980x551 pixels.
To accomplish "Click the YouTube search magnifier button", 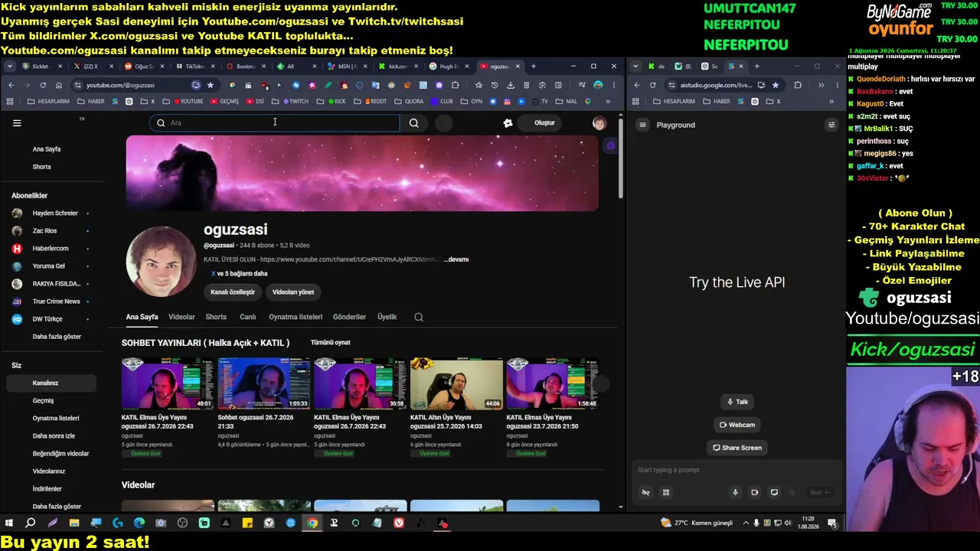I will 413,122.
